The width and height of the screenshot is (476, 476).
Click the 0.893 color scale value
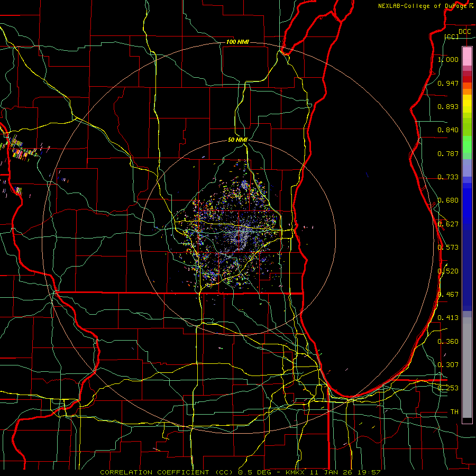click(448, 106)
